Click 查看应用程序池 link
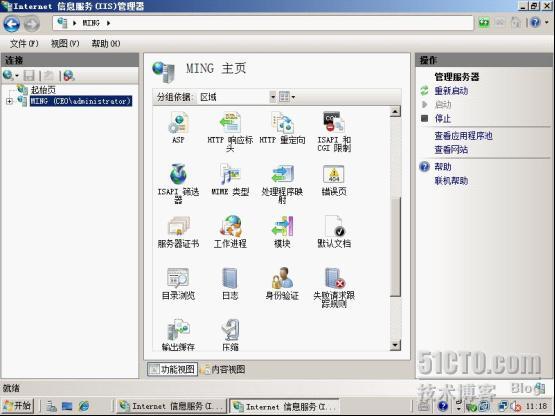Screen dimensions: 555x416 (463, 136)
